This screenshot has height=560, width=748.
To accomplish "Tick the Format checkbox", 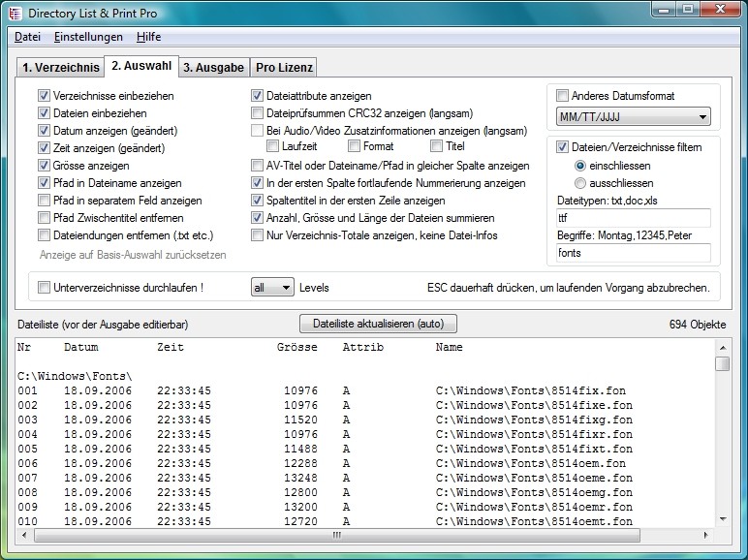I will (354, 146).
